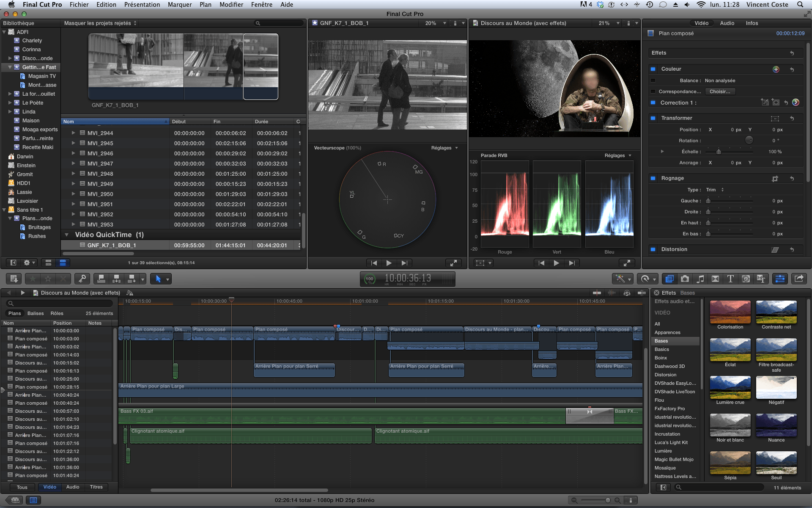Image resolution: width=812 pixels, height=508 pixels.
Task: Open the import media icon in toolbar
Action: pos(14,279)
